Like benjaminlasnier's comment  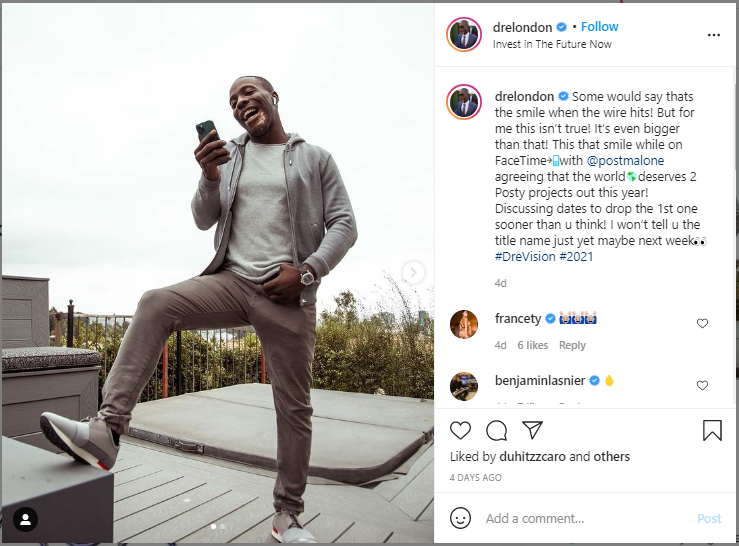click(702, 386)
